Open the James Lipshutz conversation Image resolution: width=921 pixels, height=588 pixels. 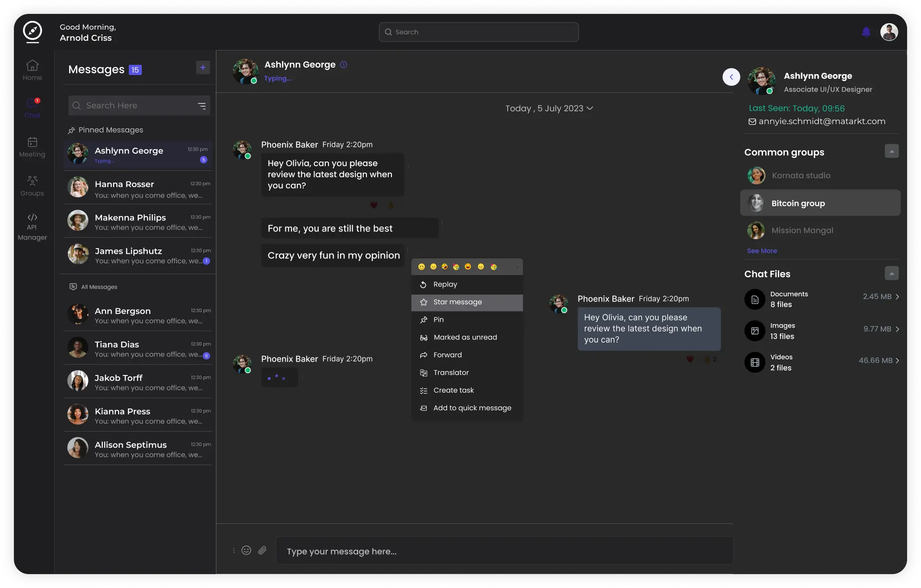point(138,255)
